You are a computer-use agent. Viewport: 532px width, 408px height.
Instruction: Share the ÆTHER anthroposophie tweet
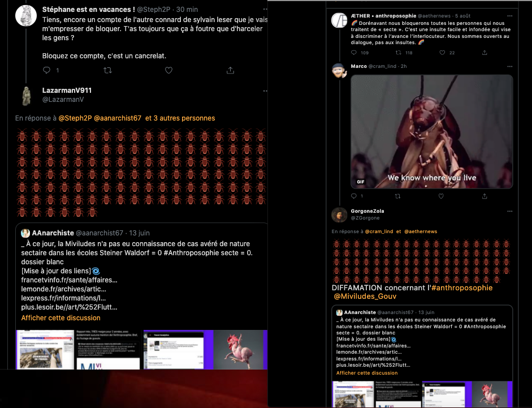coord(485,53)
